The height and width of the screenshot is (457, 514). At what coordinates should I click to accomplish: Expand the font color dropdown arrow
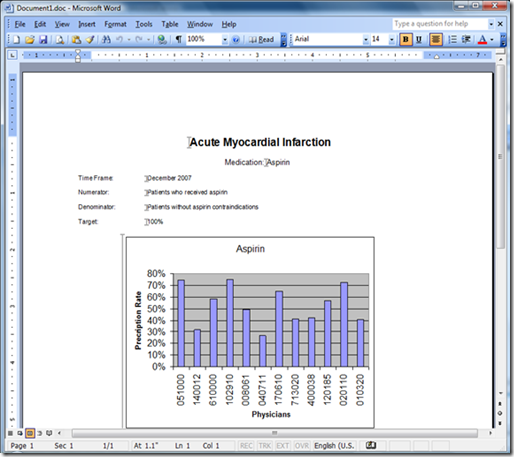point(492,40)
